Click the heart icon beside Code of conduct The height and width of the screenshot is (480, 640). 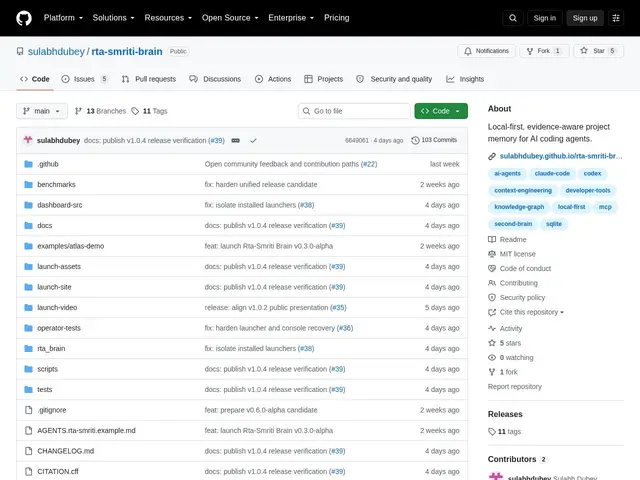[x=492, y=269]
